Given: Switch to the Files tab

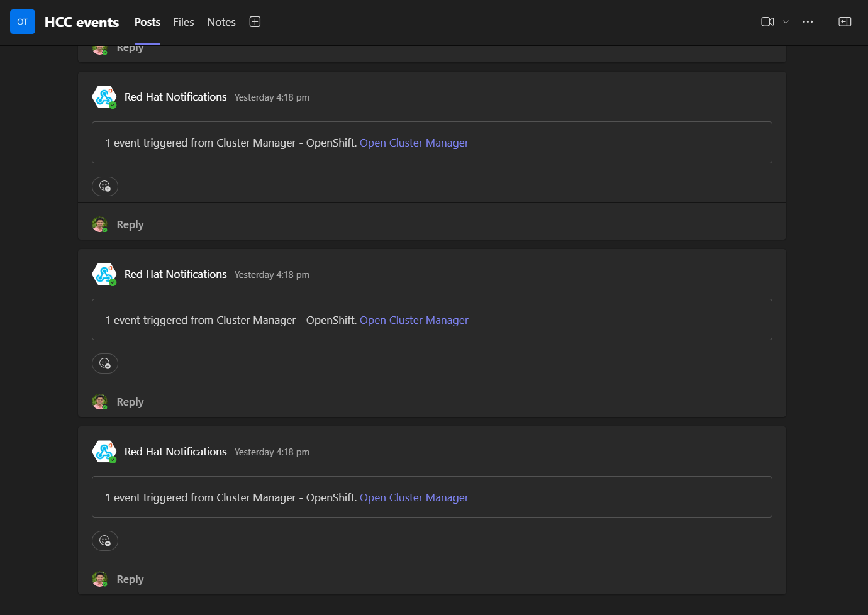Looking at the screenshot, I should (184, 22).
